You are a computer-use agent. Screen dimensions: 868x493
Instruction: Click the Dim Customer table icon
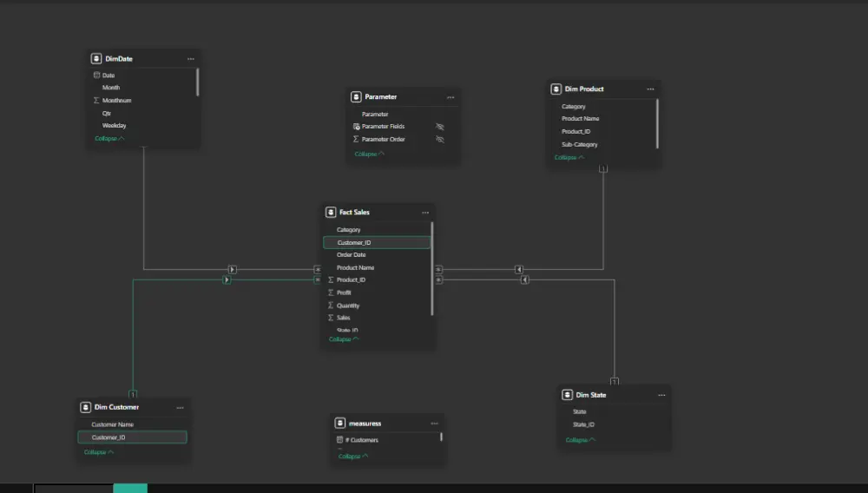[x=85, y=407]
